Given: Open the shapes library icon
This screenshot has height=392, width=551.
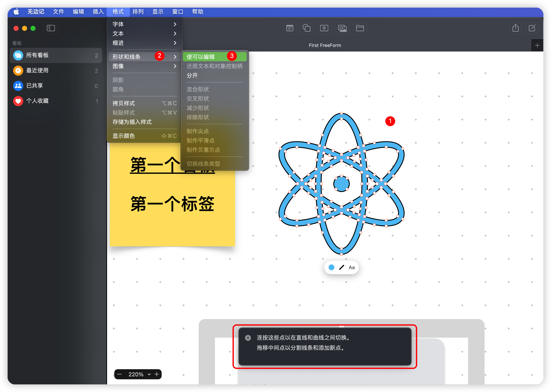Looking at the screenshot, I should pos(307,28).
